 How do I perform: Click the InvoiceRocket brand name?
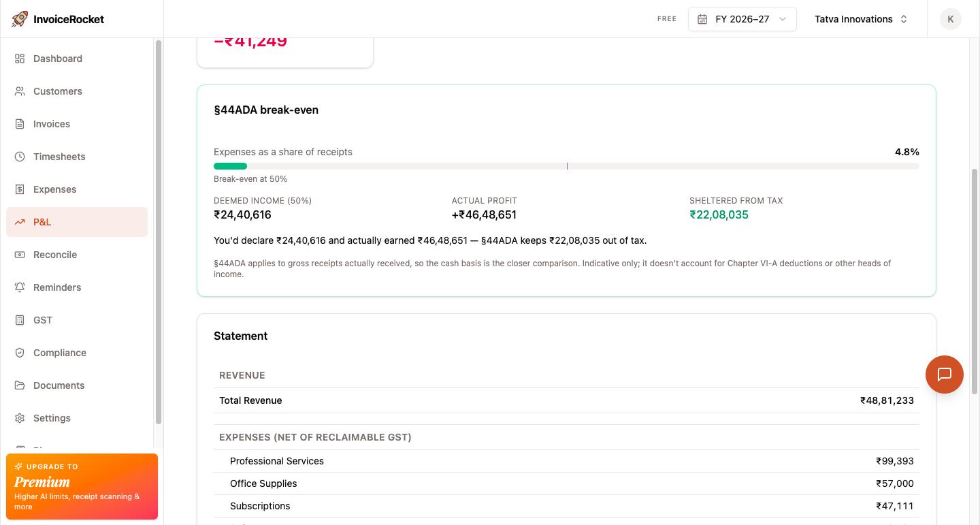coord(69,19)
